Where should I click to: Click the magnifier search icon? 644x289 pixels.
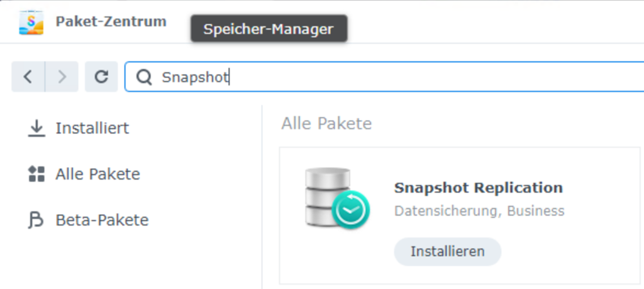click(145, 77)
